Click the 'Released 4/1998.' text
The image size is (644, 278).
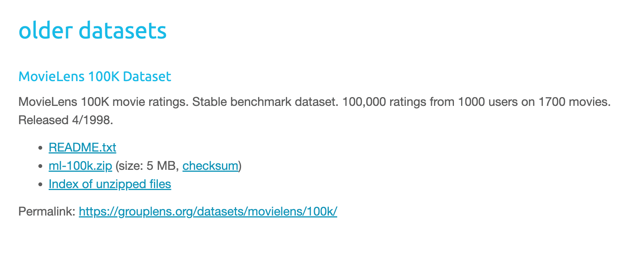(x=66, y=120)
